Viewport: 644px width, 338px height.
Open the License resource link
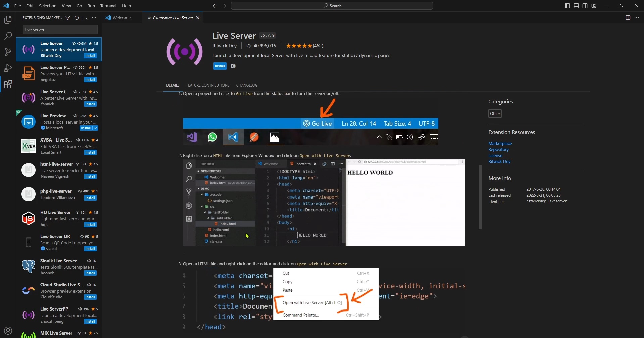point(495,155)
